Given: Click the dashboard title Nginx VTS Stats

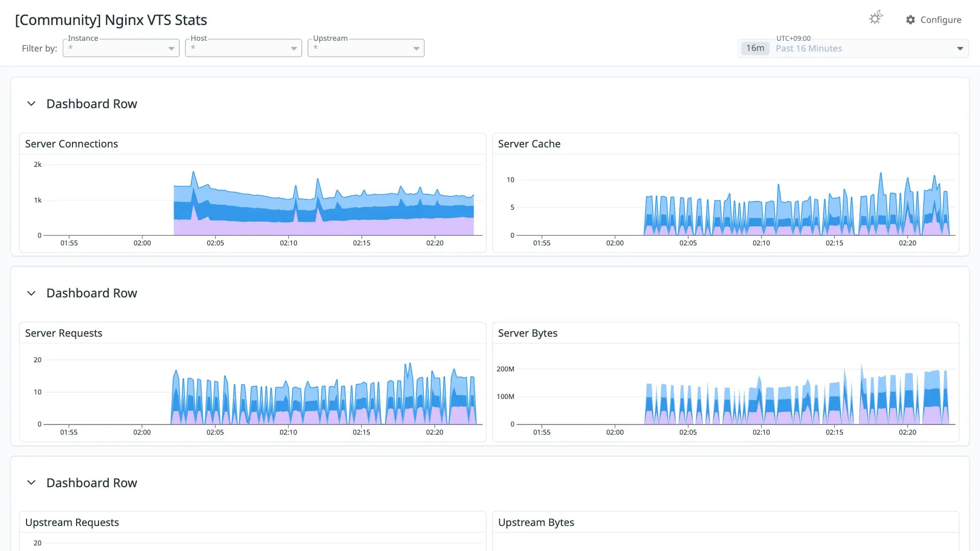Looking at the screenshot, I should click(x=111, y=20).
